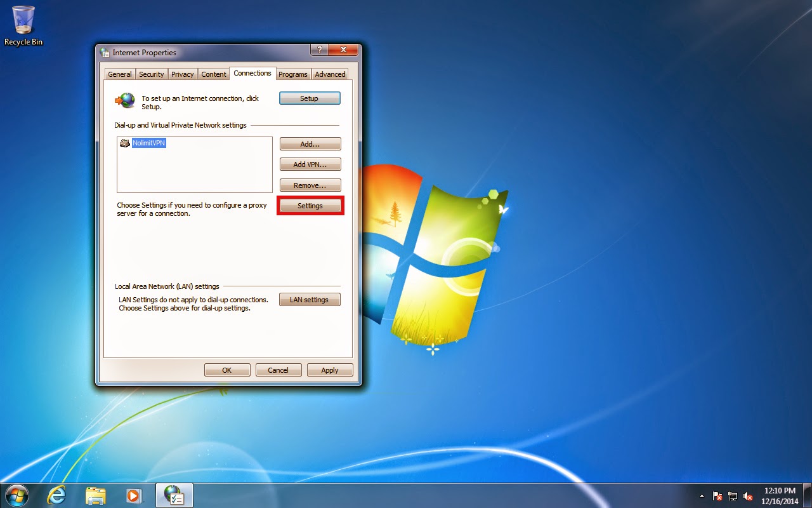This screenshot has height=508, width=812.
Task: Launch Windows Media Player from the taskbar
Action: [134, 495]
